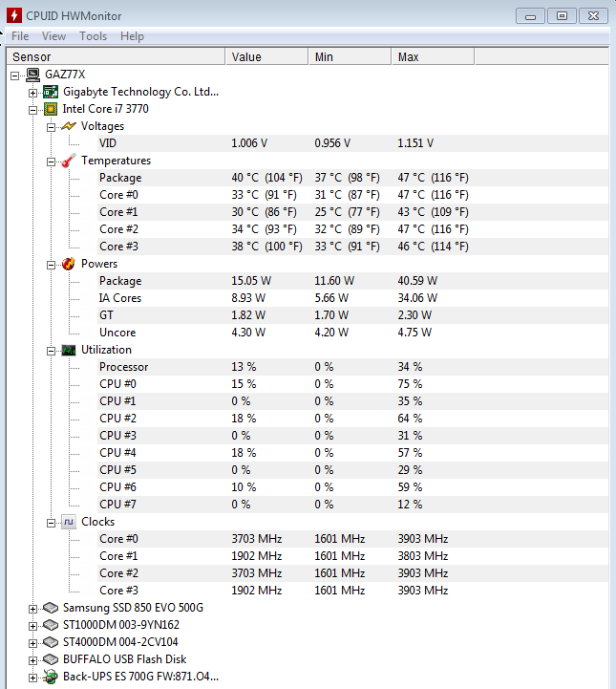Screen dimensions: 616x689
Task: Expand the Back-UPS ES 700G node
Action: (x=32, y=678)
